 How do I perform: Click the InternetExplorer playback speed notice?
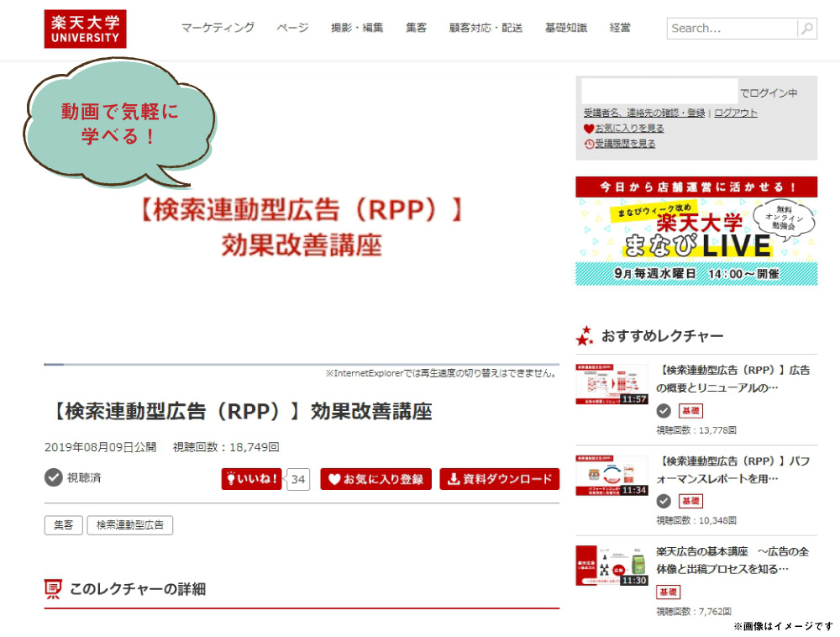click(442, 373)
